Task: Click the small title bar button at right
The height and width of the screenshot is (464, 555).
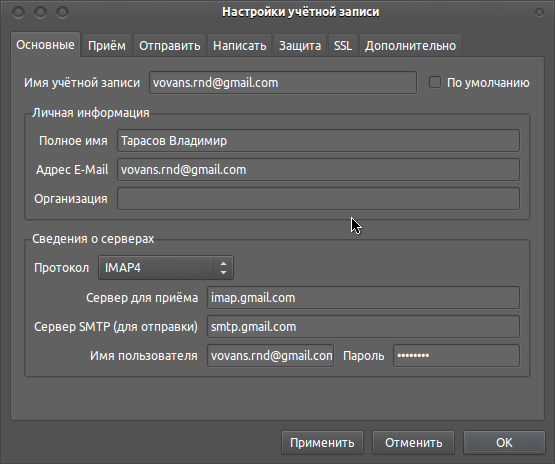Action: pos(539,12)
